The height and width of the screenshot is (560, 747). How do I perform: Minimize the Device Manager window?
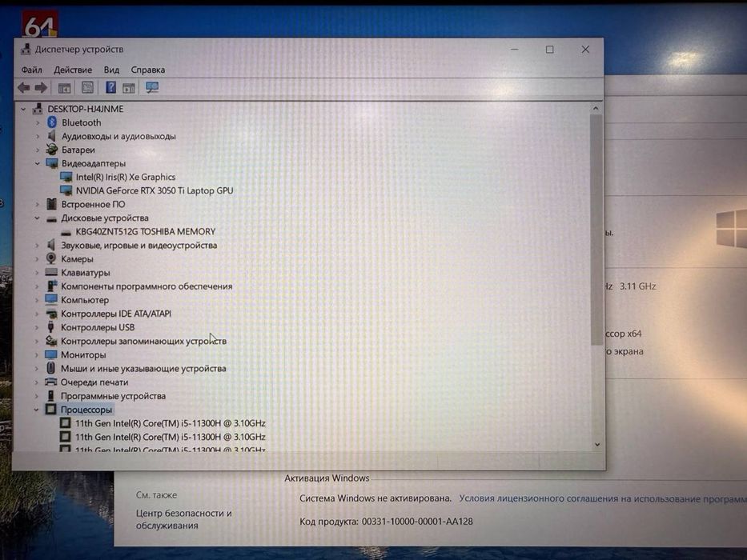[515, 49]
